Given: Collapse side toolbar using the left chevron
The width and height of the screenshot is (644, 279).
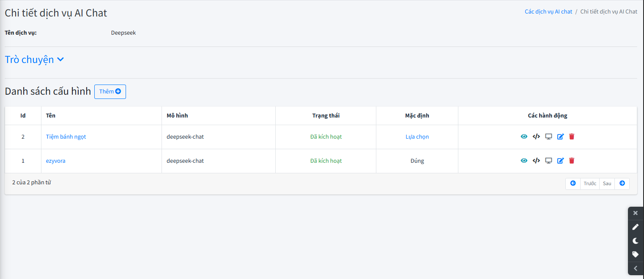Looking at the screenshot, I should coord(635,268).
